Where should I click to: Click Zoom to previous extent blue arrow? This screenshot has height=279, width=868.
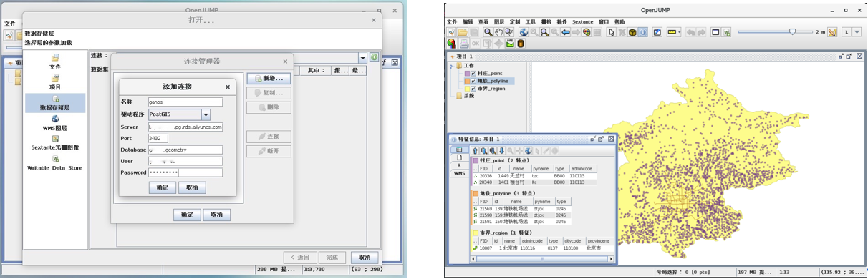(566, 32)
